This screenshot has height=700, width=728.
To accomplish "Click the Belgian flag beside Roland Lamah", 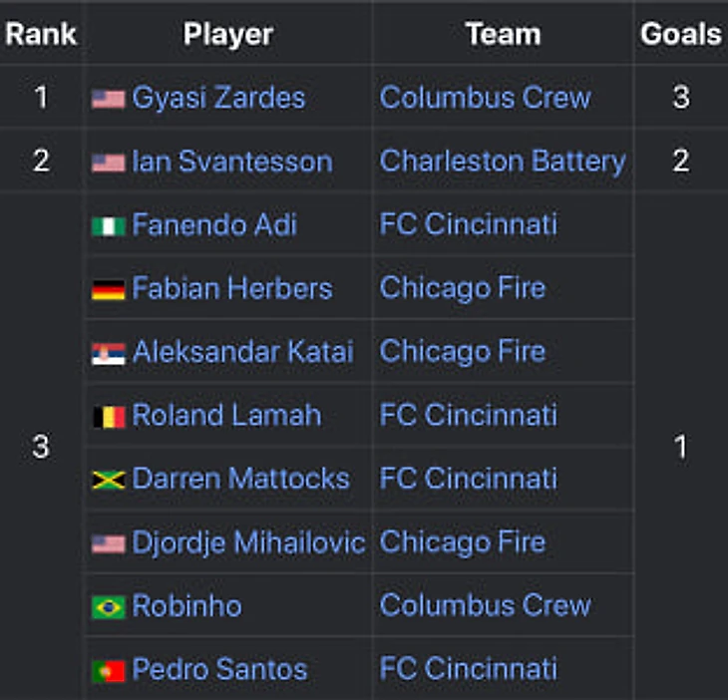I will [108, 417].
